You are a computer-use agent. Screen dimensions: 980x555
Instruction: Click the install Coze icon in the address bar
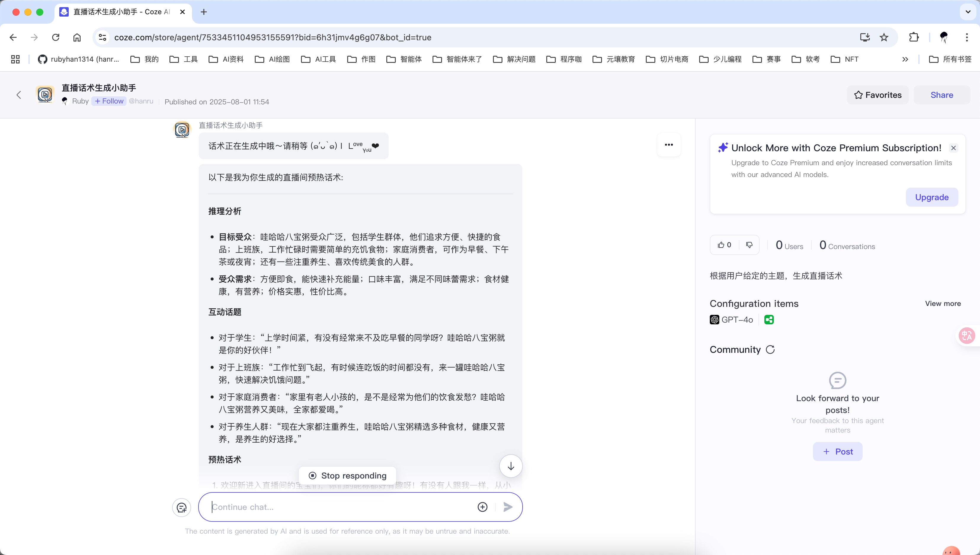(x=864, y=37)
